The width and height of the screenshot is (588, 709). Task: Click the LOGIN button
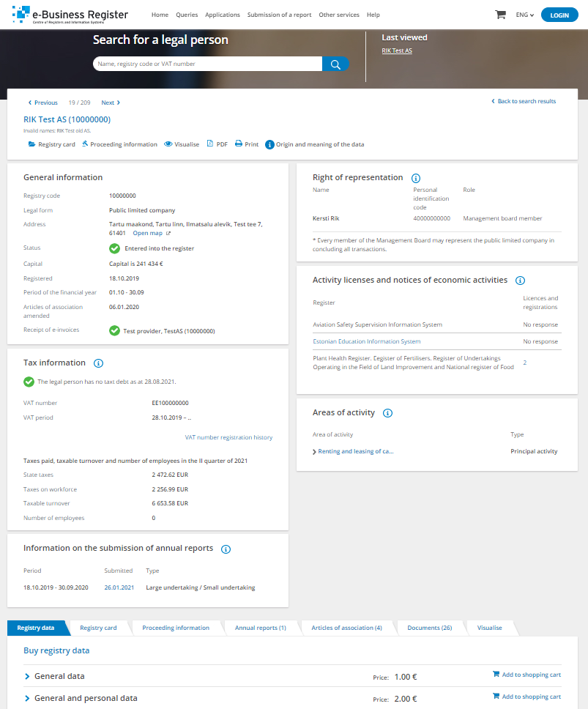(x=559, y=15)
